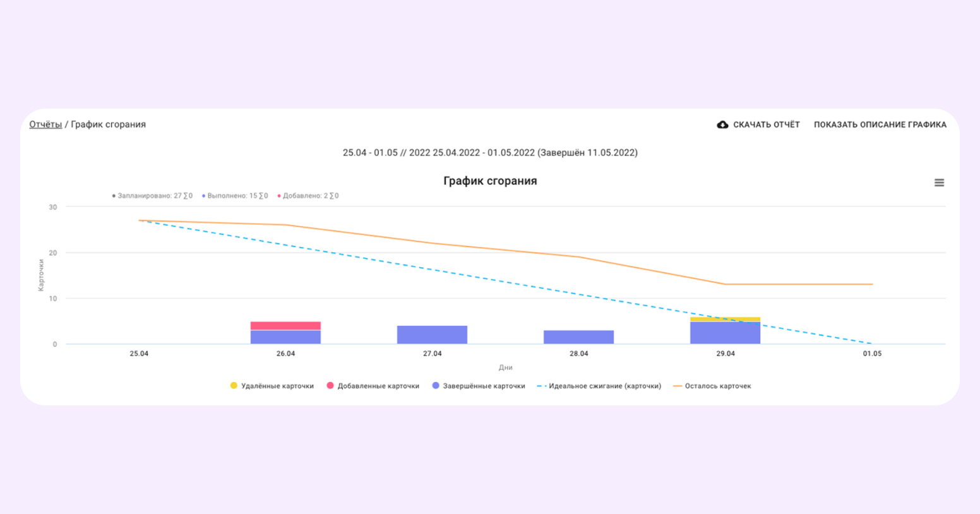
Task: Click the График сгорания chart title
Action: pos(490,181)
